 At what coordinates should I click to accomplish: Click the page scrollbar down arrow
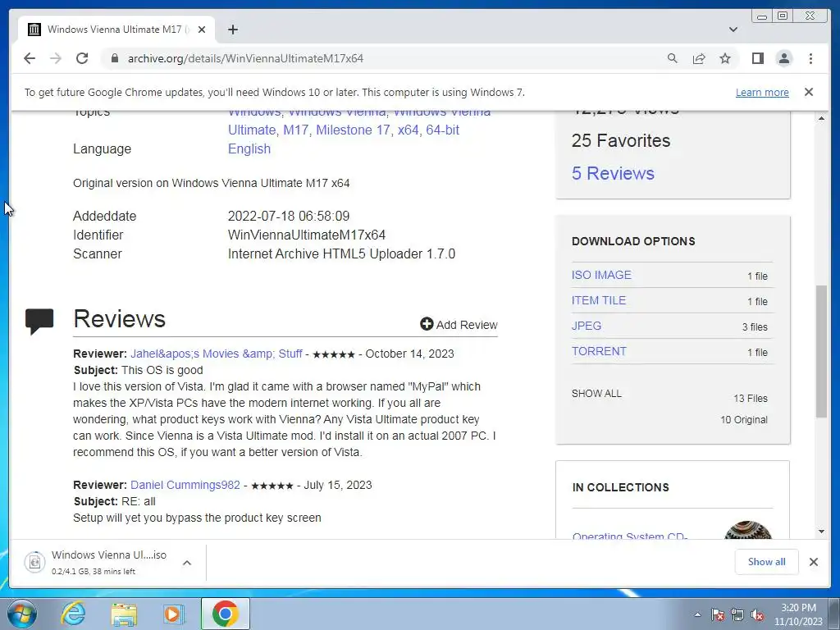point(821,532)
